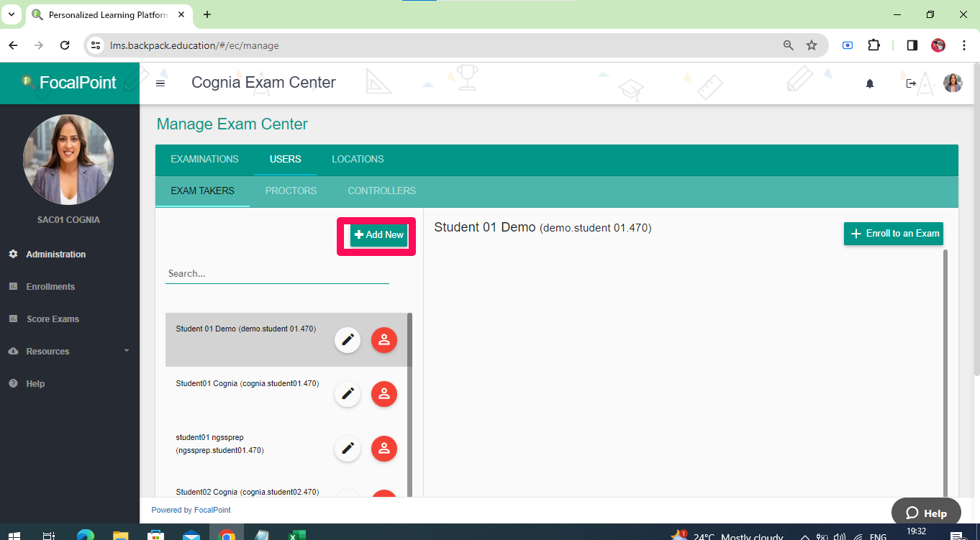
Task: Open the Controllers sub-tab
Action: [382, 191]
